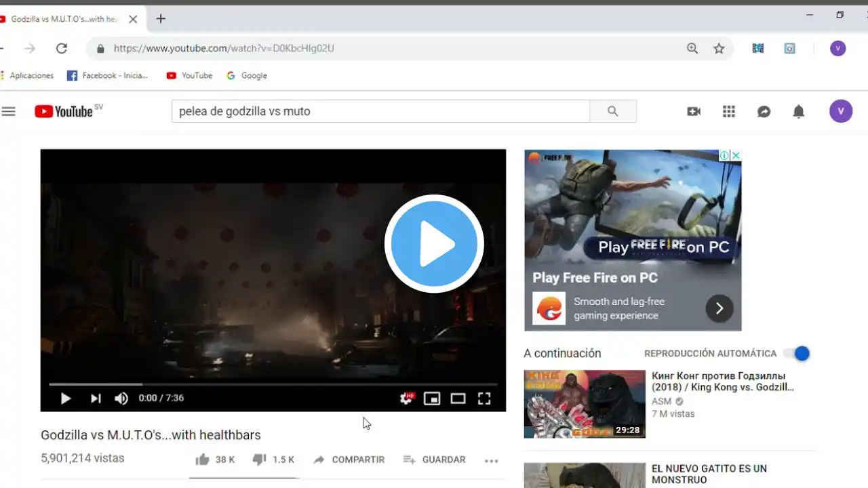Image resolution: width=868 pixels, height=488 pixels.
Task: Open the YouTube bookmark
Action: (189, 75)
